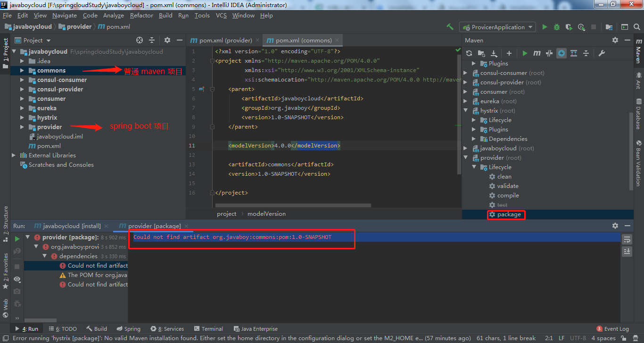Open the 8: Services tool window
This screenshot has width=644, height=343.
(x=167, y=329)
